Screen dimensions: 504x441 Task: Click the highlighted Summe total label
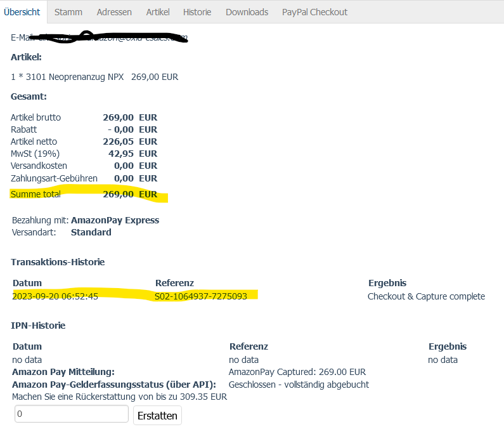[x=36, y=194]
